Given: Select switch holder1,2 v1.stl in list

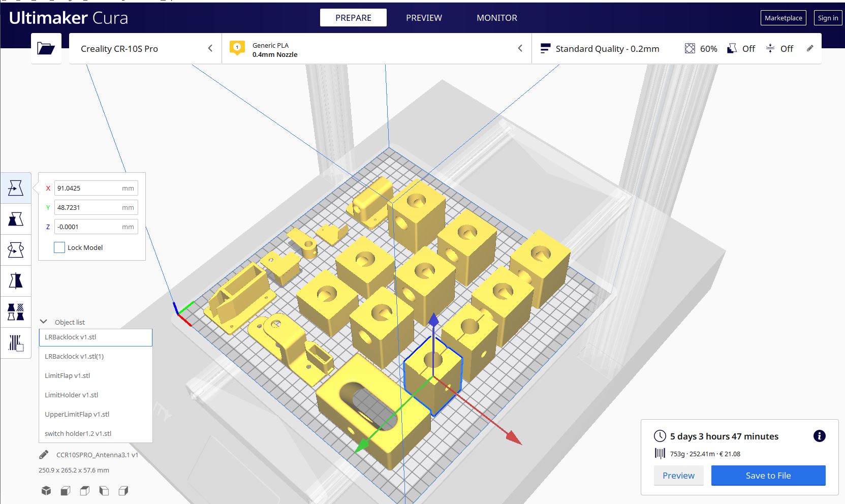Looking at the screenshot, I should pyautogui.click(x=96, y=434).
